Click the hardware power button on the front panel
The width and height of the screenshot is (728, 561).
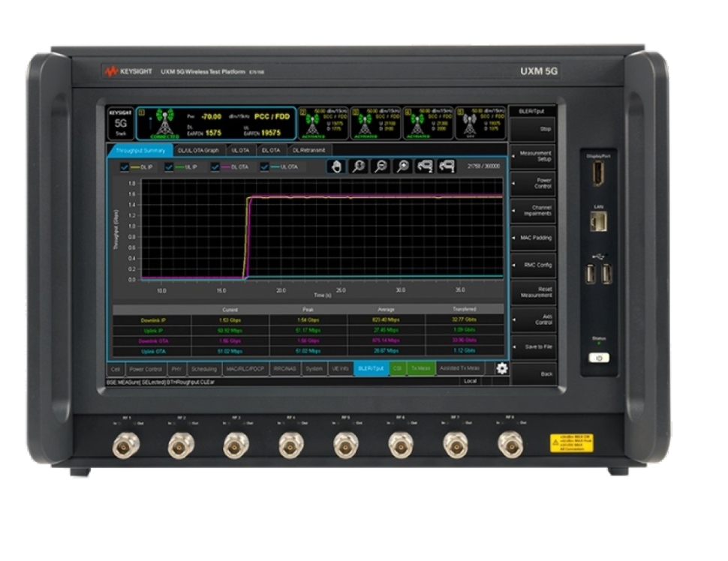pyautogui.click(x=598, y=358)
